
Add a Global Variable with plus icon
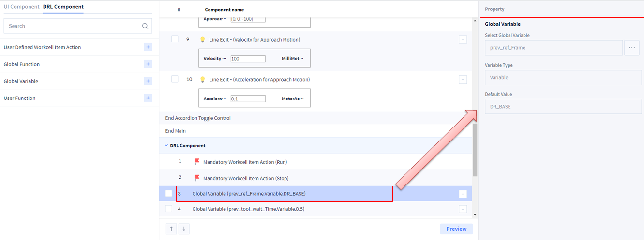[x=148, y=81]
